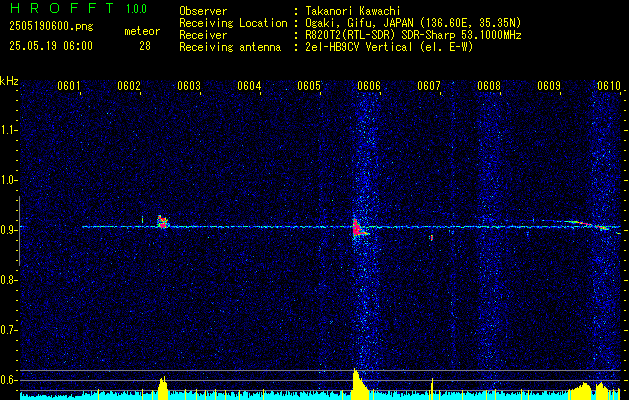Click the 0.6 frequency axis label
Screen dimensions: 629x400
pyautogui.click(x=8, y=380)
